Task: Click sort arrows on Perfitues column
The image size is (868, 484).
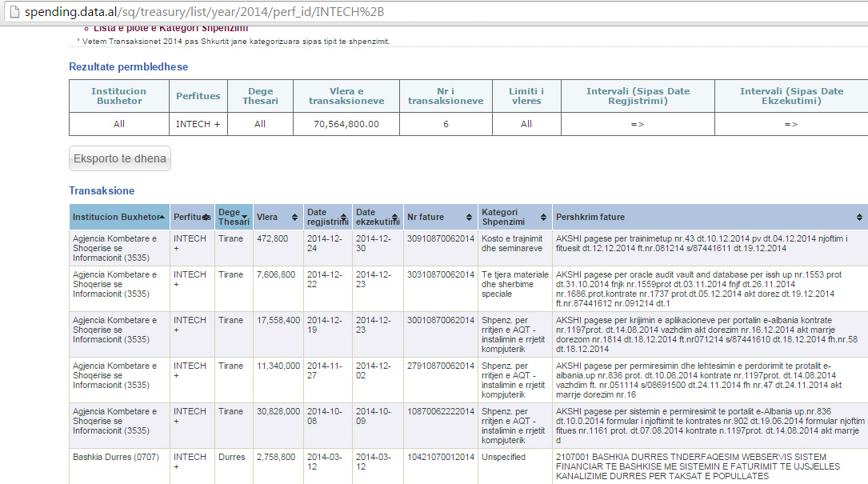Action: click(207, 218)
